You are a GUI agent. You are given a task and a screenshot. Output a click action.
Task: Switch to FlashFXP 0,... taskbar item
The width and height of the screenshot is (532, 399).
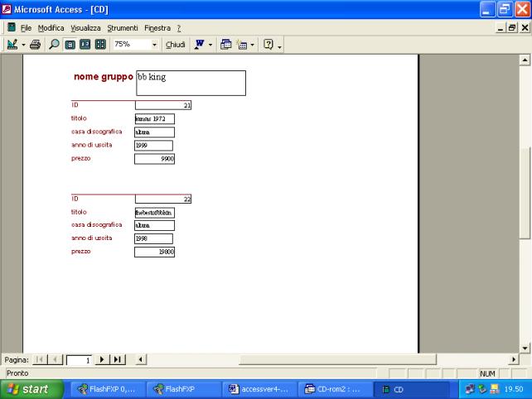tap(108, 389)
